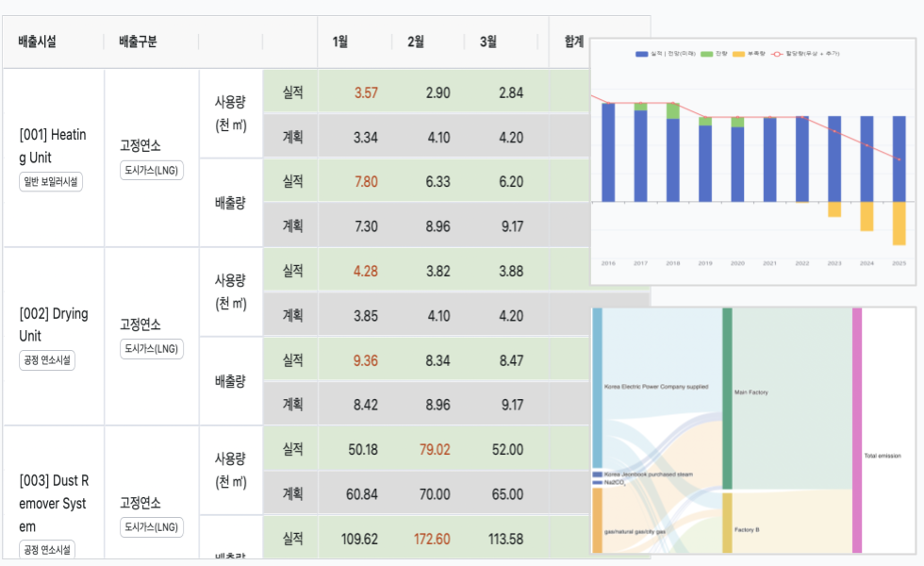Screen dimensions: 924x566
Task: Select the 2월 column header
Action: (x=416, y=42)
